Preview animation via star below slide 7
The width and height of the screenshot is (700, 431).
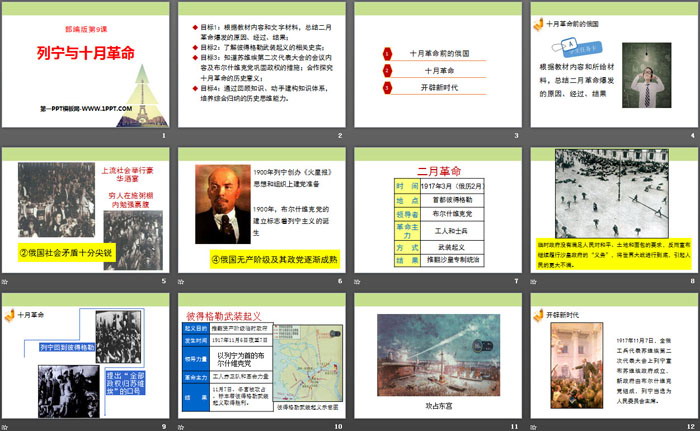tap(358, 282)
